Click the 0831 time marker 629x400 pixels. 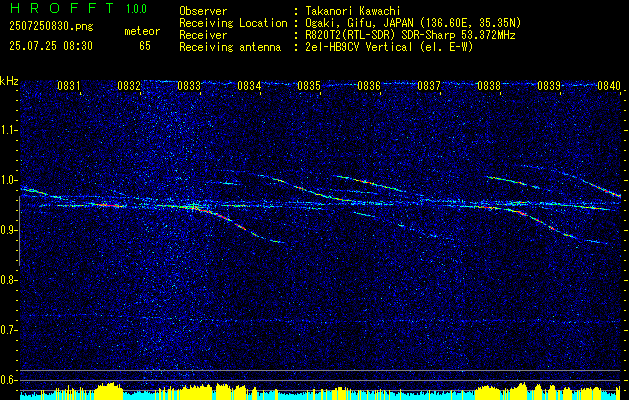point(69,86)
